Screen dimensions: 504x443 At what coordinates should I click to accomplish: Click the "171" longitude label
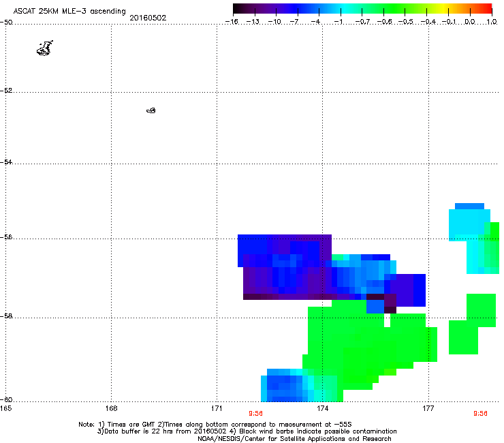point(217,408)
